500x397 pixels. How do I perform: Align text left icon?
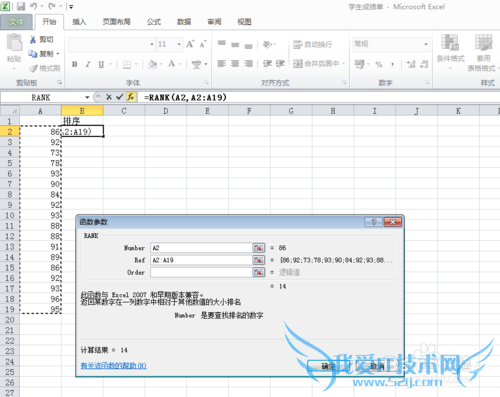(x=222, y=63)
